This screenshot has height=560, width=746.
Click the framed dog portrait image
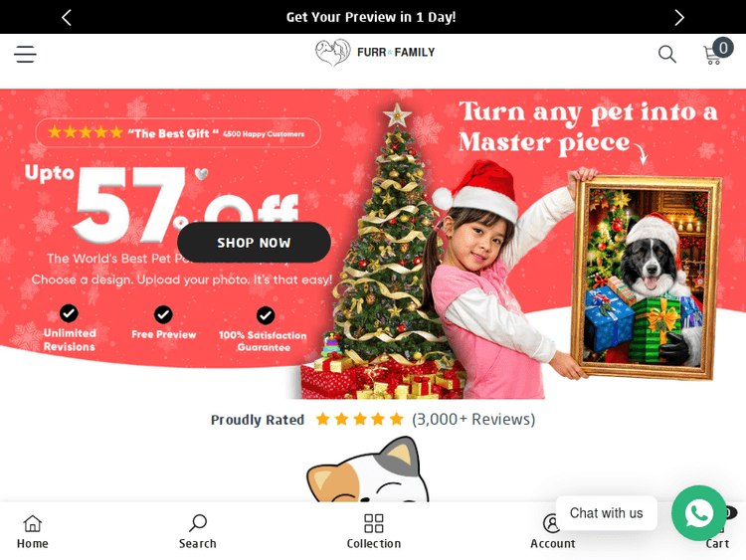click(647, 278)
